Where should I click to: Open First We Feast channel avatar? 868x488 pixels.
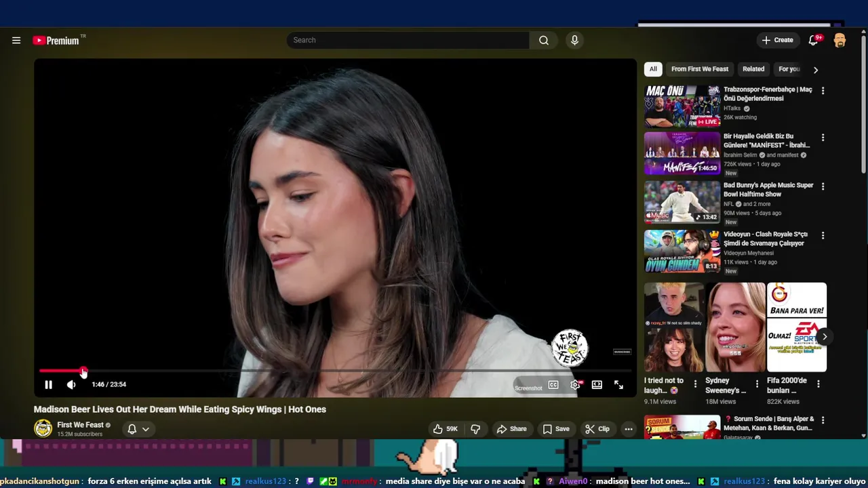click(43, 428)
